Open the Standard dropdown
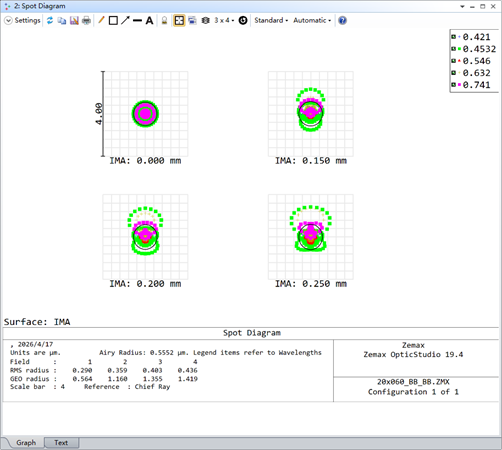 tap(271, 20)
